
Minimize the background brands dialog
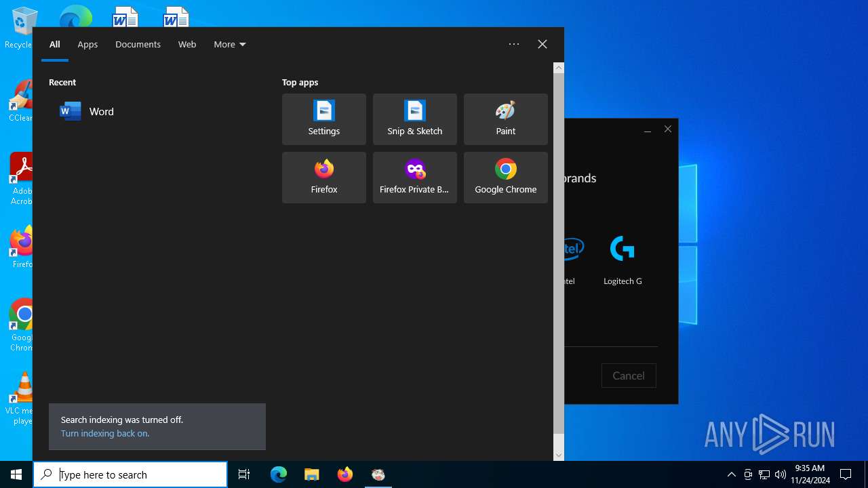pyautogui.click(x=648, y=129)
